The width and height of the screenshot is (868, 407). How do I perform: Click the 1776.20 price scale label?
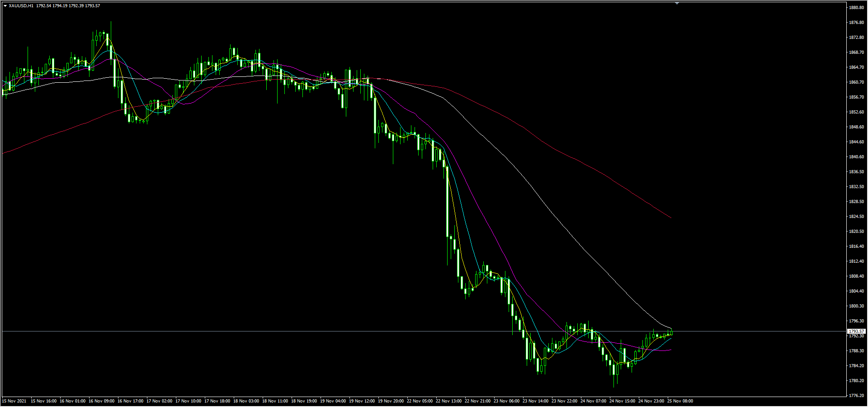pyautogui.click(x=856, y=396)
